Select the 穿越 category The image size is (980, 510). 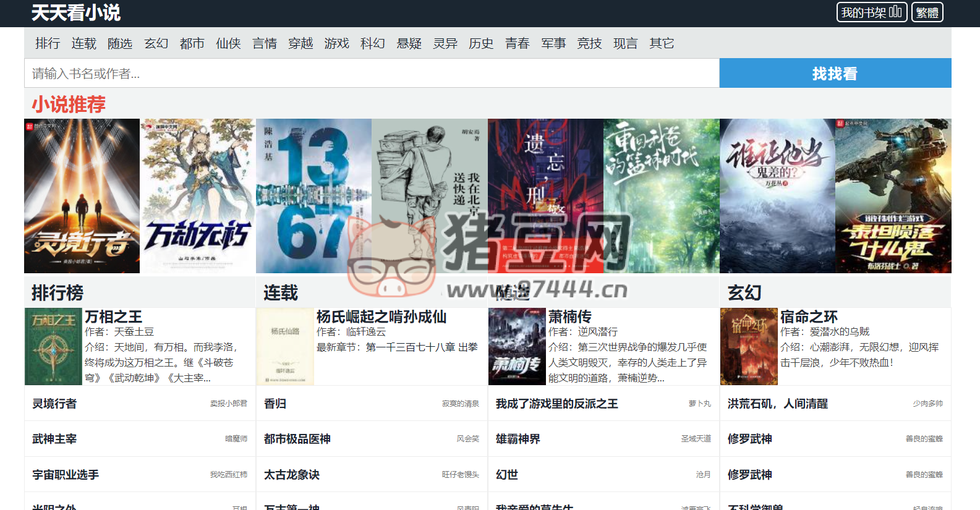tap(300, 43)
